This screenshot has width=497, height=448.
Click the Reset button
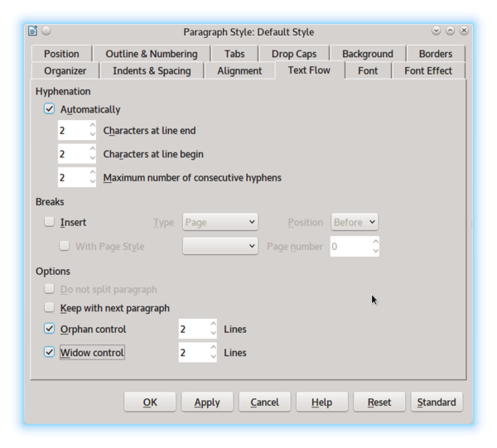(x=379, y=402)
